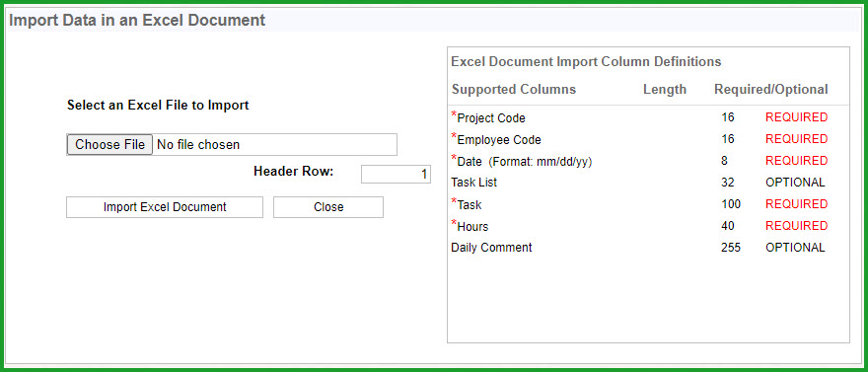Click the length value 32

728,183
